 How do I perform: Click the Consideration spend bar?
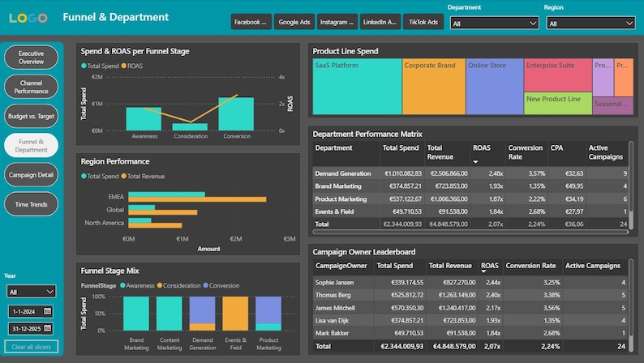click(190, 127)
